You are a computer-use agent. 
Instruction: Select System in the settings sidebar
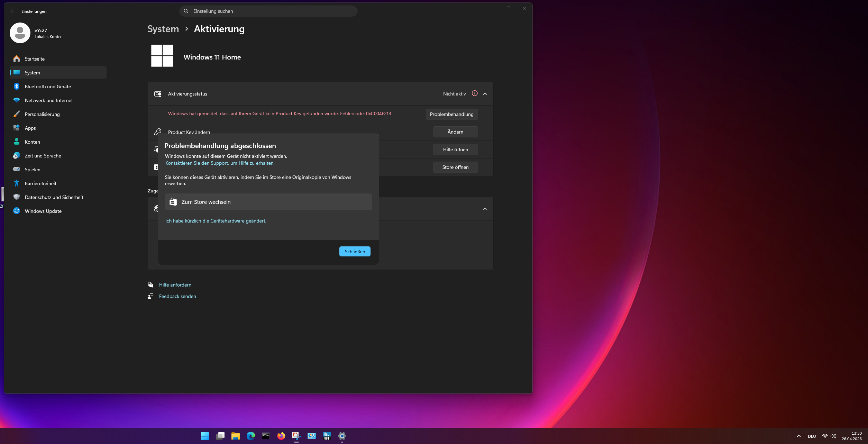[58, 73]
